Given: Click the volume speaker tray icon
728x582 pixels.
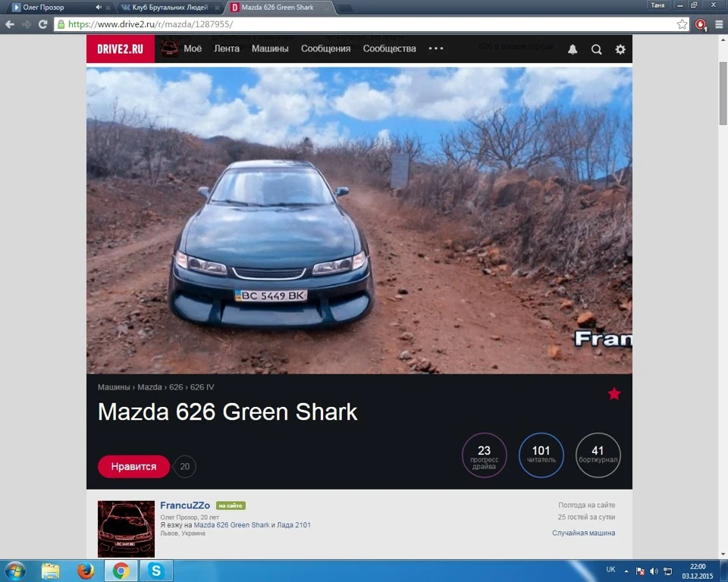Looking at the screenshot, I should [x=654, y=571].
